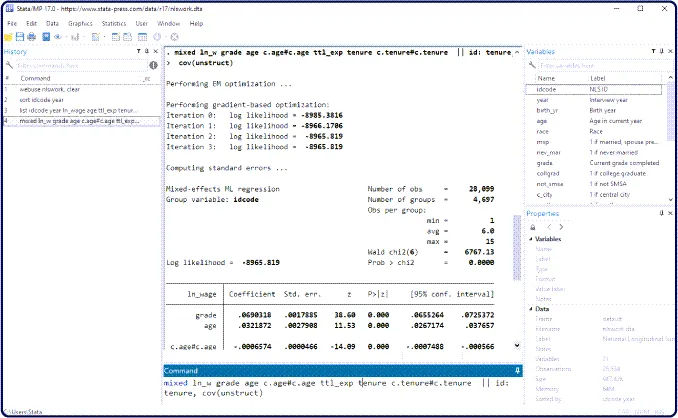Click the Save icon in toolbar
This screenshot has width=678, height=418.
[x=20, y=37]
